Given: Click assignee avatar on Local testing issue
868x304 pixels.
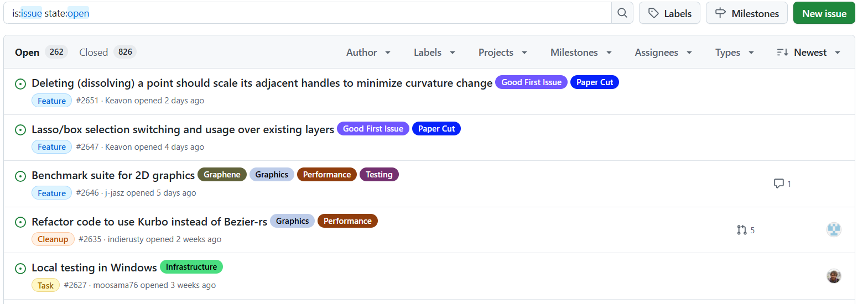Looking at the screenshot, I should pyautogui.click(x=834, y=276).
